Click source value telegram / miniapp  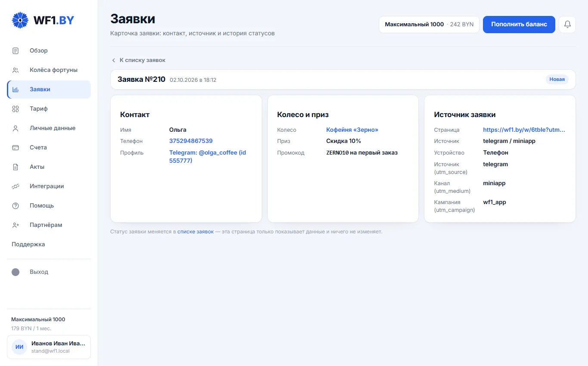pos(509,141)
